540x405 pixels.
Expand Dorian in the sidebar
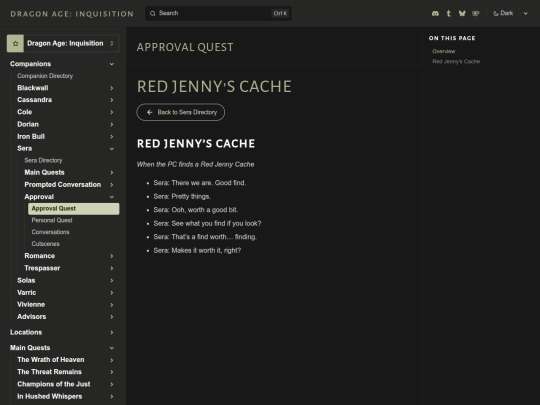click(112, 124)
